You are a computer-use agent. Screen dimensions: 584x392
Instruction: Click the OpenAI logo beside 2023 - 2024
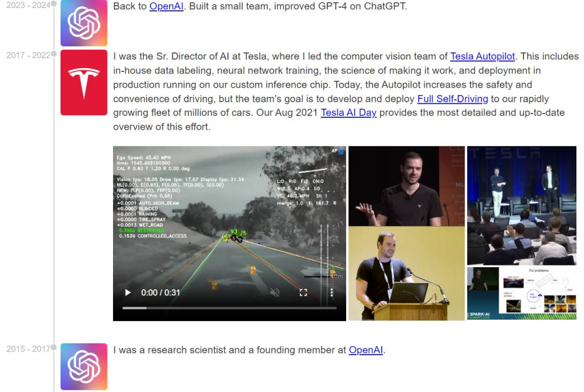pos(84,23)
